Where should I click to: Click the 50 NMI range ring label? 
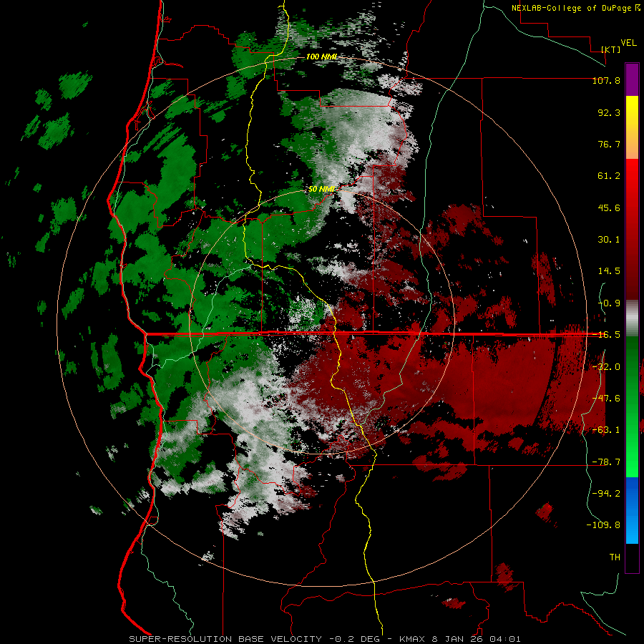(x=321, y=190)
